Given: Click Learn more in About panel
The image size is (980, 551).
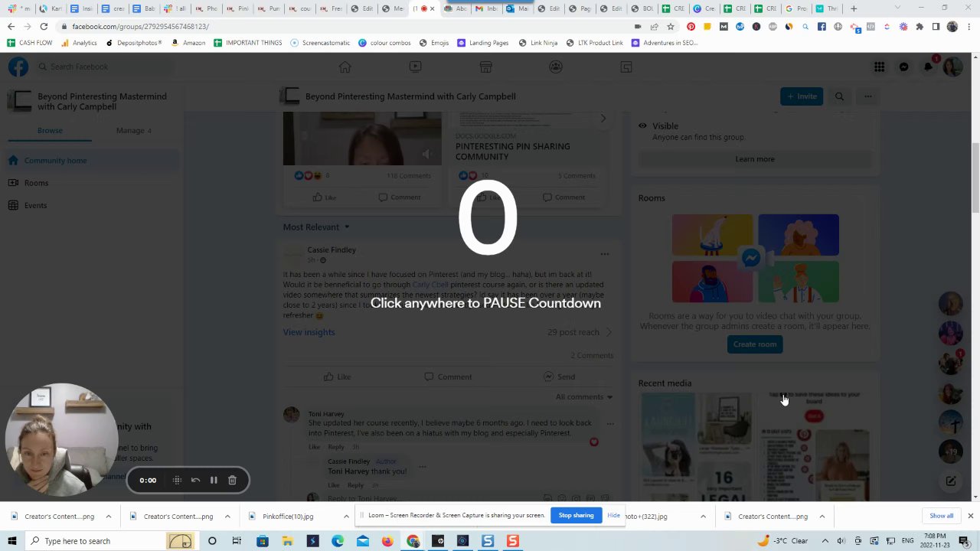Looking at the screenshot, I should (755, 159).
